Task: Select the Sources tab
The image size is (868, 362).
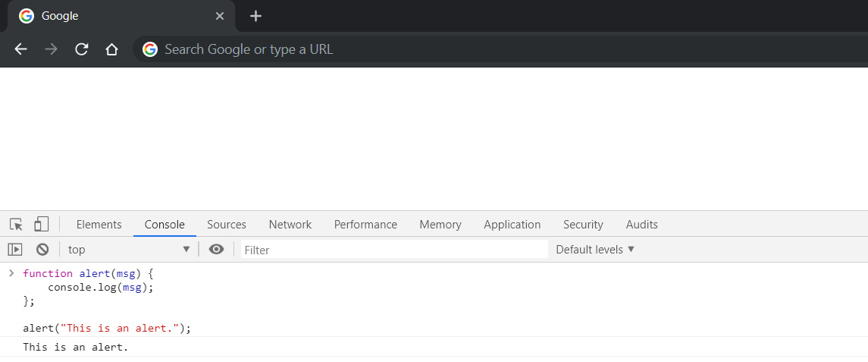Action: 227,225
